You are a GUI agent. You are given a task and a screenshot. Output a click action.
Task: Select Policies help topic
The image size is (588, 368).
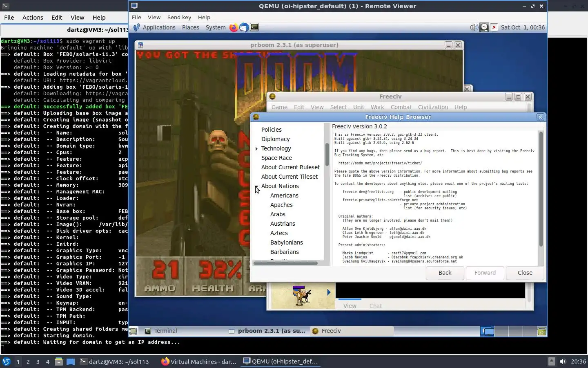tap(272, 130)
